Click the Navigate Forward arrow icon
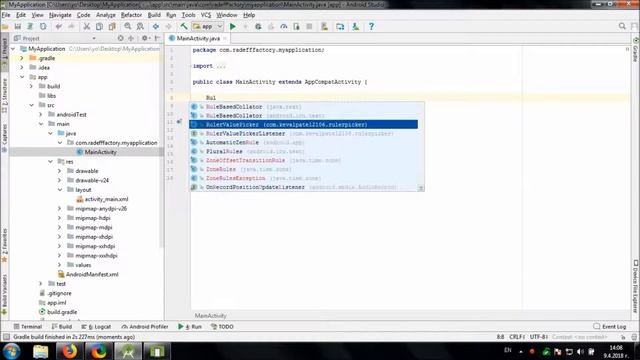This screenshot has width=640, height=360. point(169,27)
